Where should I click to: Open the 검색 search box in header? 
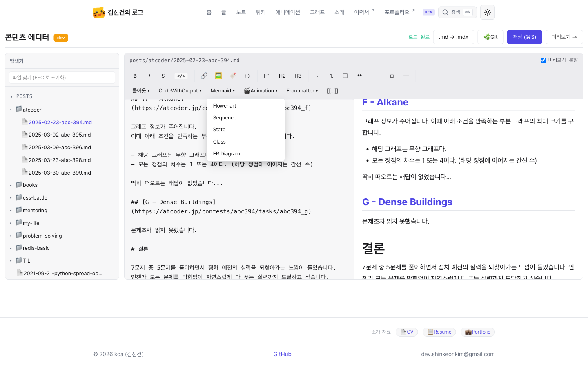point(458,12)
